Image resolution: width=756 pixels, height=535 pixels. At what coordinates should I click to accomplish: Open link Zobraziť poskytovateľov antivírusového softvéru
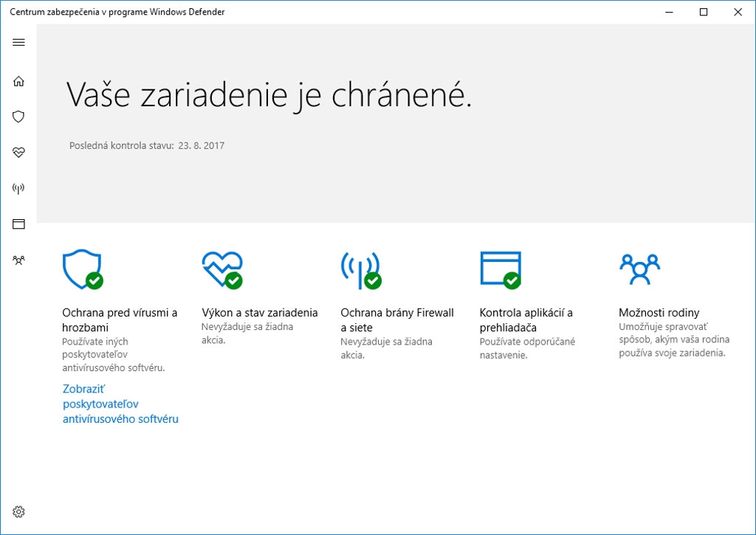click(120, 404)
